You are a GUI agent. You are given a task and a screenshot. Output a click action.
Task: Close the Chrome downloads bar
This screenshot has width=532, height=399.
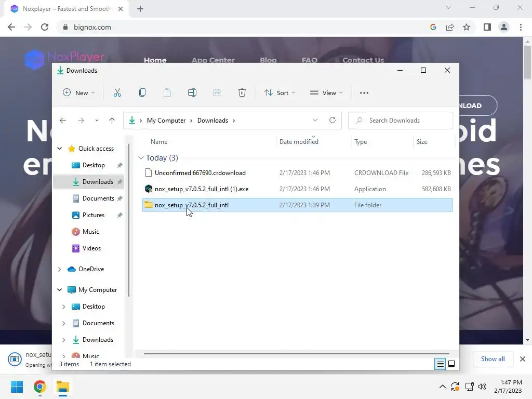[x=523, y=359]
